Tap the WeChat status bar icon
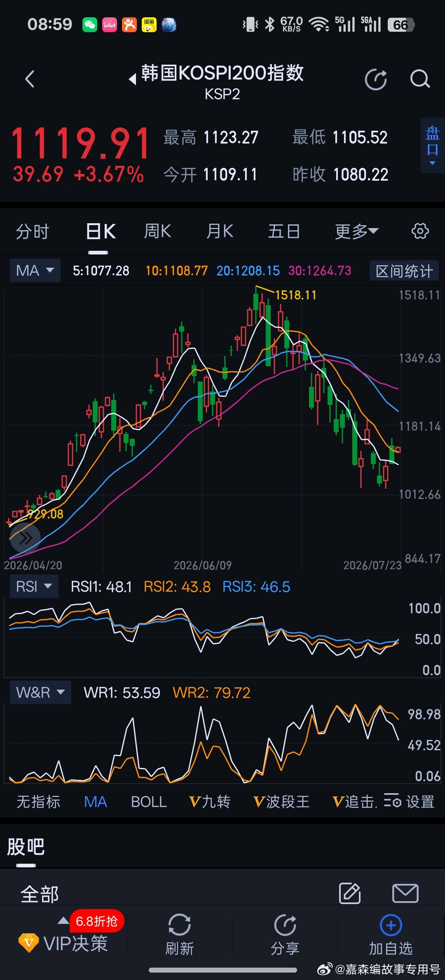445x980 pixels. 90,25
